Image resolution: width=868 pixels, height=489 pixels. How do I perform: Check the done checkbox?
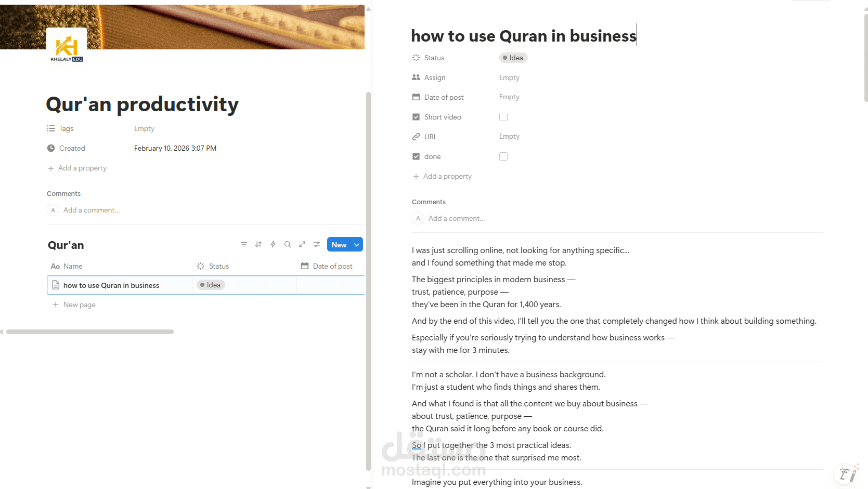coord(503,156)
